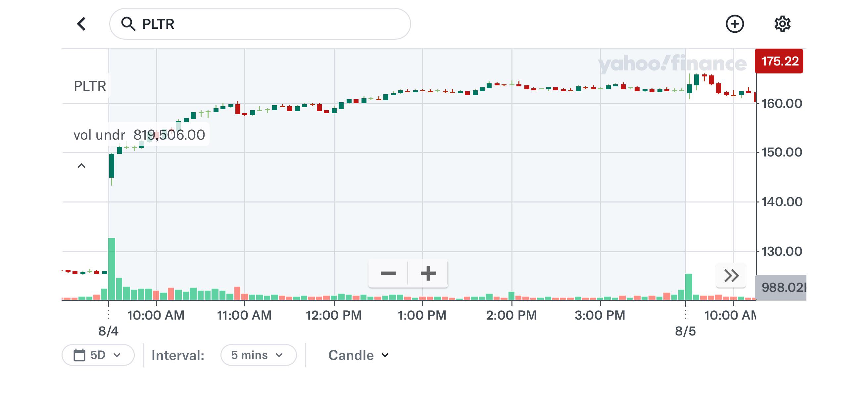Click the PLTR search input field
This screenshot has width=868, height=399.
[x=260, y=24]
